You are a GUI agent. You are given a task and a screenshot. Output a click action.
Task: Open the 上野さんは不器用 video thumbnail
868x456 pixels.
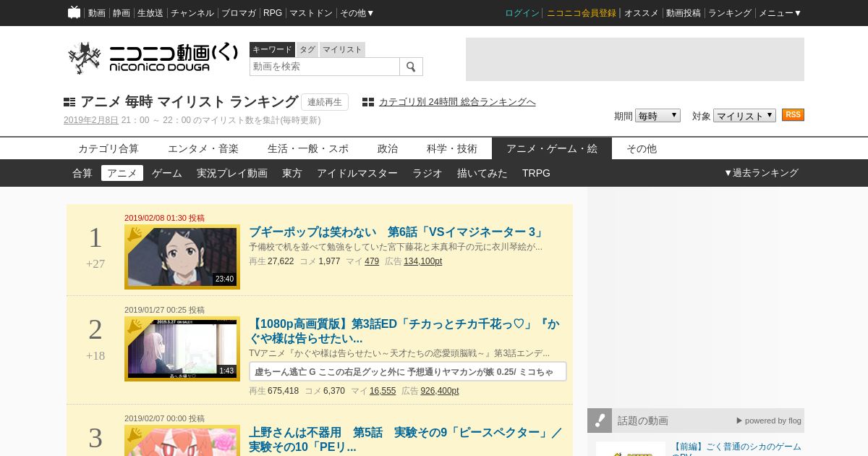182,441
